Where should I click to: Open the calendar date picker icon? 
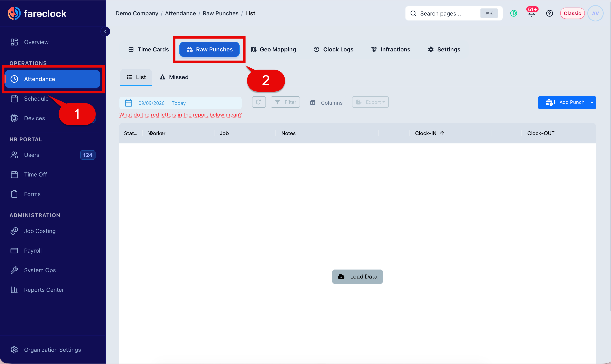point(129,103)
